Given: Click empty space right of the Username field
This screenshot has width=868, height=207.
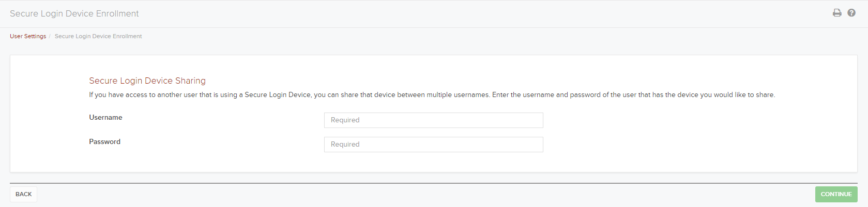Looking at the screenshot, I should coord(672,120).
